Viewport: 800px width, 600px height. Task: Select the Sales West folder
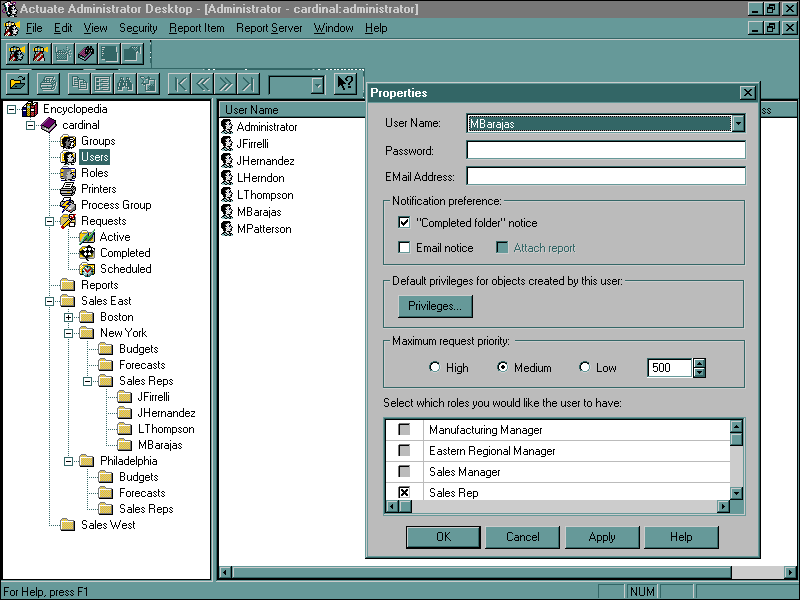(108, 525)
